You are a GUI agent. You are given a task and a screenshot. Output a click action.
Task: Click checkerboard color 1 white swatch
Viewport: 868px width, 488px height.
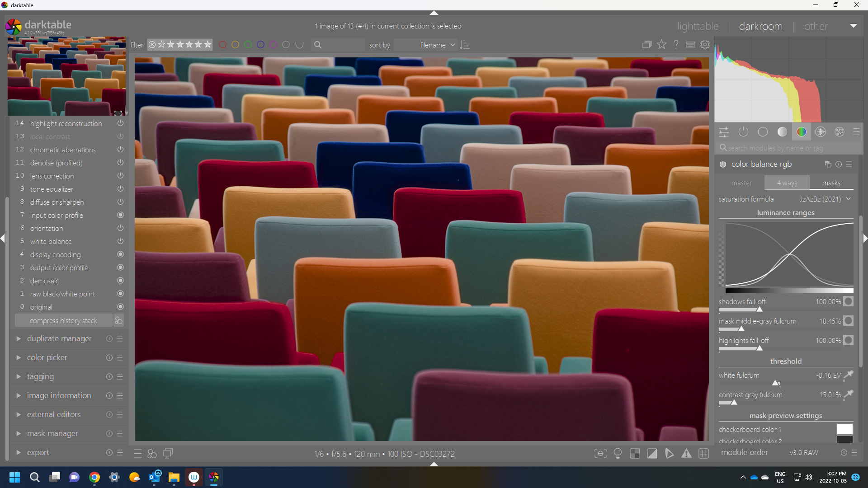(x=844, y=429)
